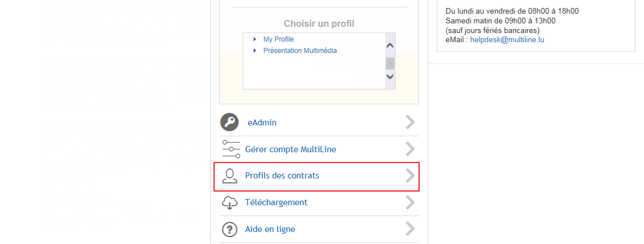Click the triangle bullet beside My Profile
Image resolution: width=644 pixels, height=244 pixels.
(x=255, y=39)
